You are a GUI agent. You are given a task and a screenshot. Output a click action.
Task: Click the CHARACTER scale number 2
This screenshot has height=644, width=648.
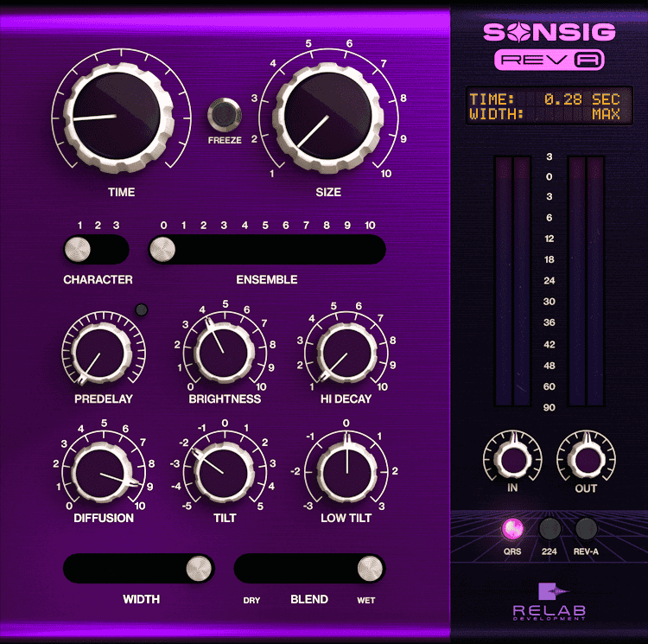[x=98, y=226]
